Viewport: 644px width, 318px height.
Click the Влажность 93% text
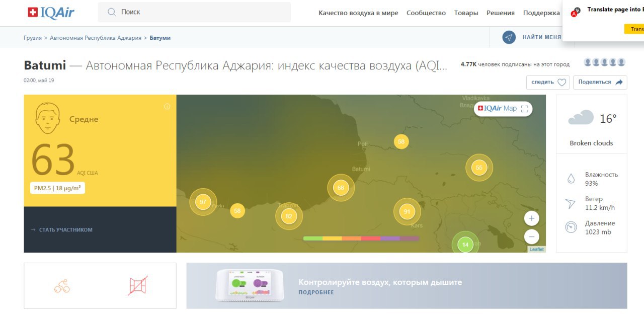point(601,179)
